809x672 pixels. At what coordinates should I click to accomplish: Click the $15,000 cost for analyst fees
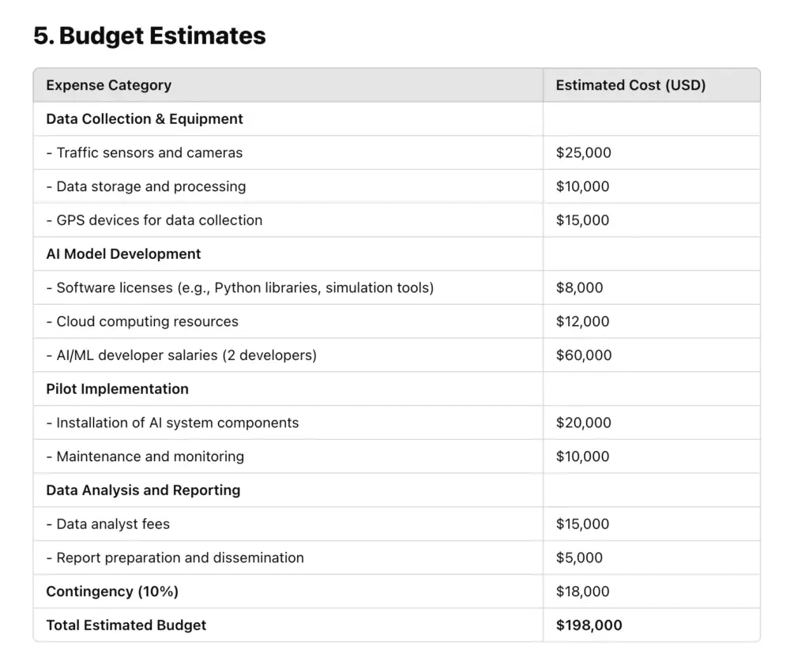tap(582, 524)
